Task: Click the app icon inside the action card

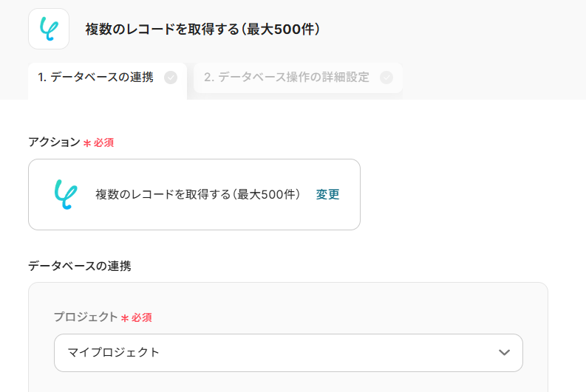Action: pos(65,194)
